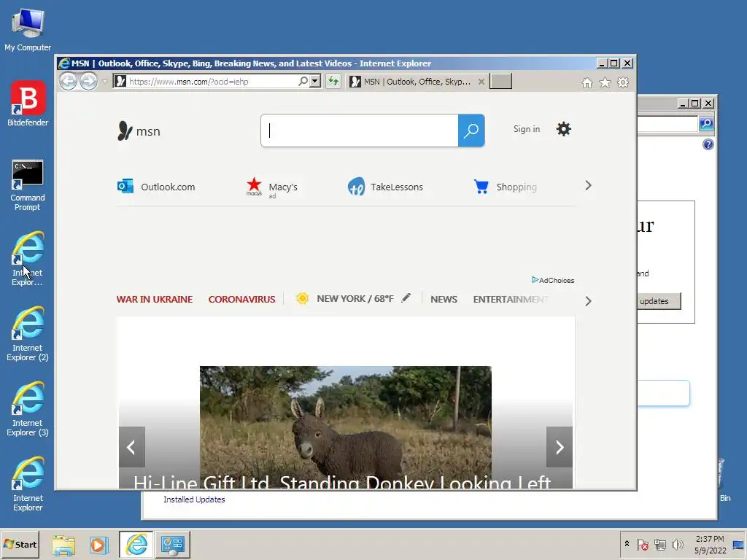Open the recent pages dropdown arrow

pyautogui.click(x=104, y=82)
